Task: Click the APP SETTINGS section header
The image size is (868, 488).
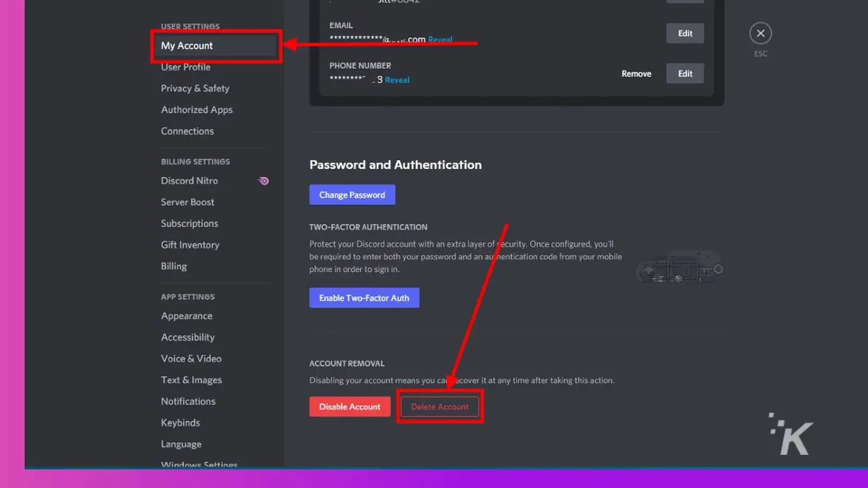Action: (x=188, y=297)
